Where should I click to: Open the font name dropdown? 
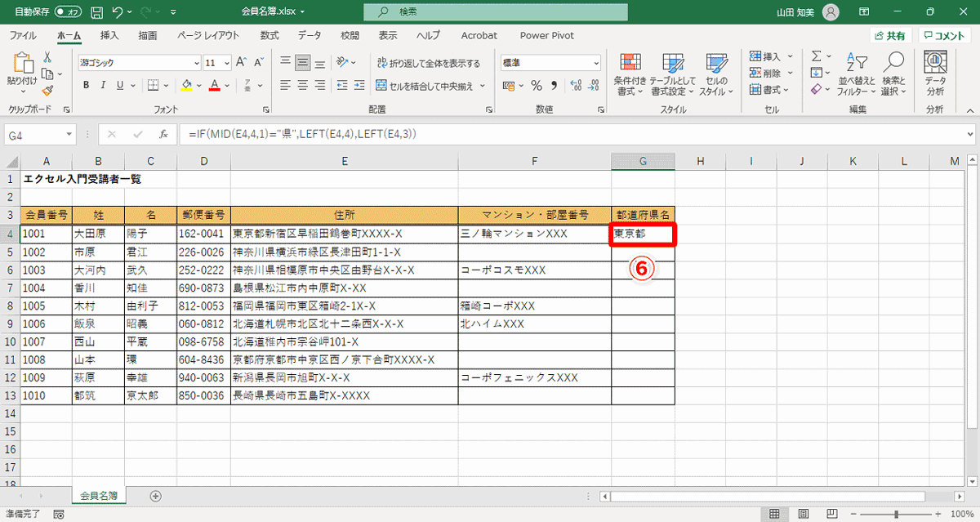(197, 63)
